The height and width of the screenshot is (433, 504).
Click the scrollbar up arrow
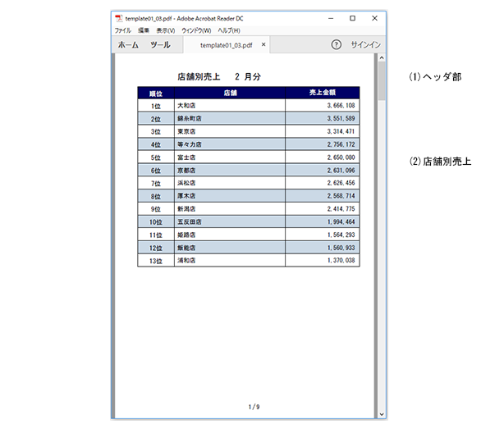[x=382, y=58]
